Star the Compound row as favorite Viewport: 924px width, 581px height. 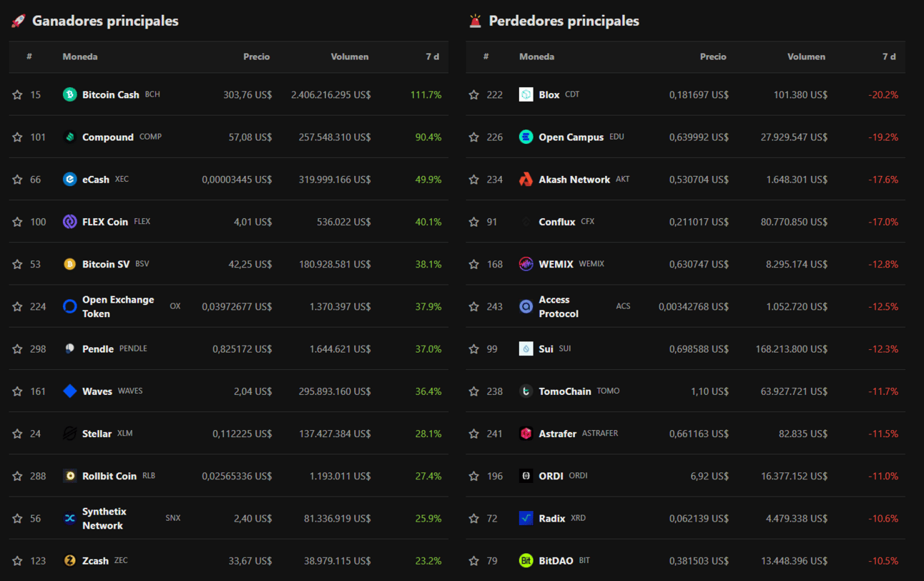17,137
